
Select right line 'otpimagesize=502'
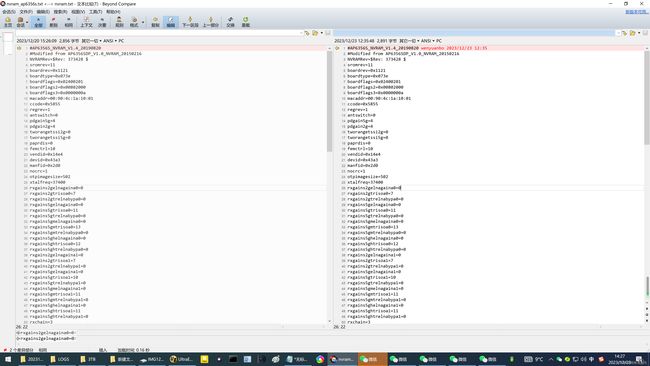coord(368,177)
